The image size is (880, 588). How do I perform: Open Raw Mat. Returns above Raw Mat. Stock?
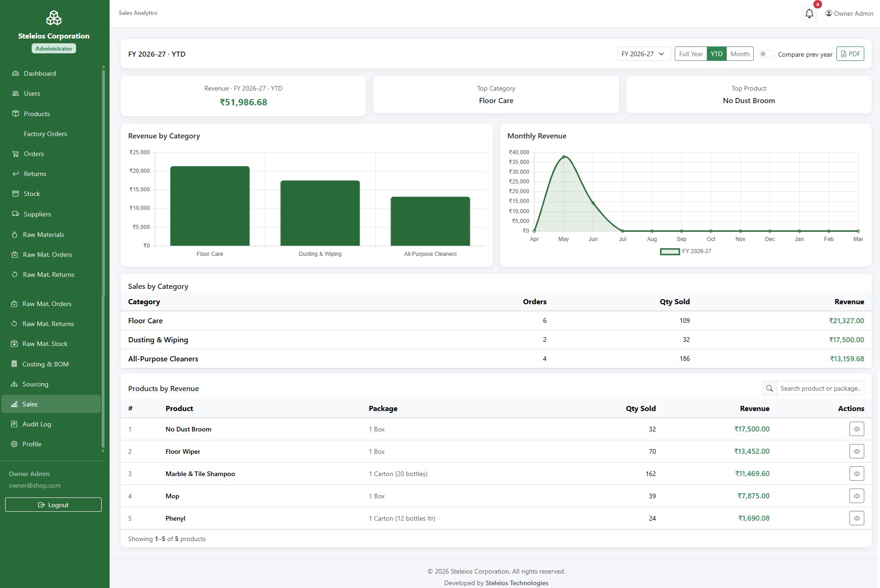click(48, 324)
